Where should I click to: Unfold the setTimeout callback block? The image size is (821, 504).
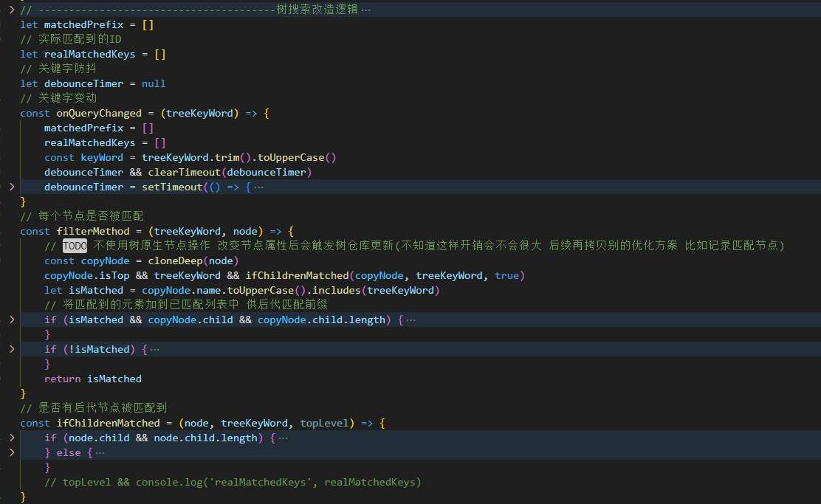[11, 187]
